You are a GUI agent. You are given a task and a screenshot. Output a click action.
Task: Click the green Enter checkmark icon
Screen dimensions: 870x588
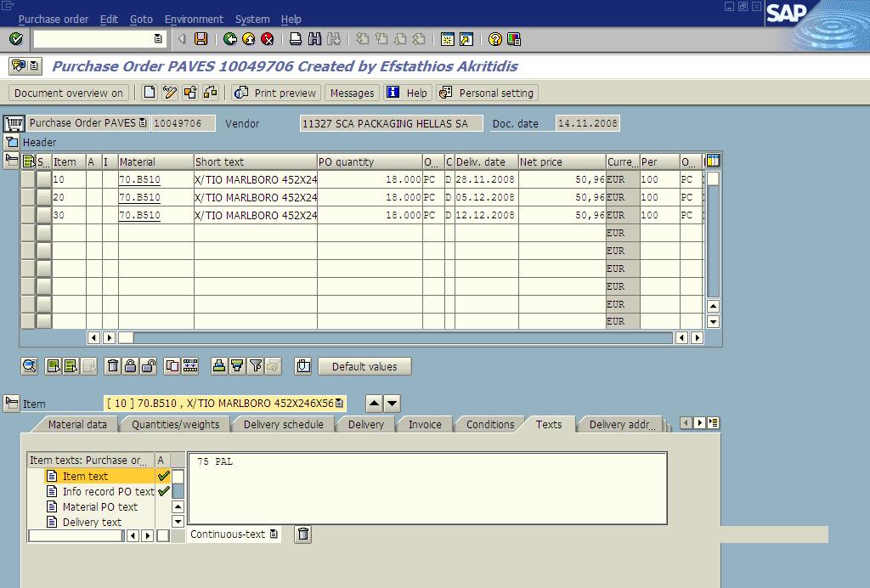16,39
